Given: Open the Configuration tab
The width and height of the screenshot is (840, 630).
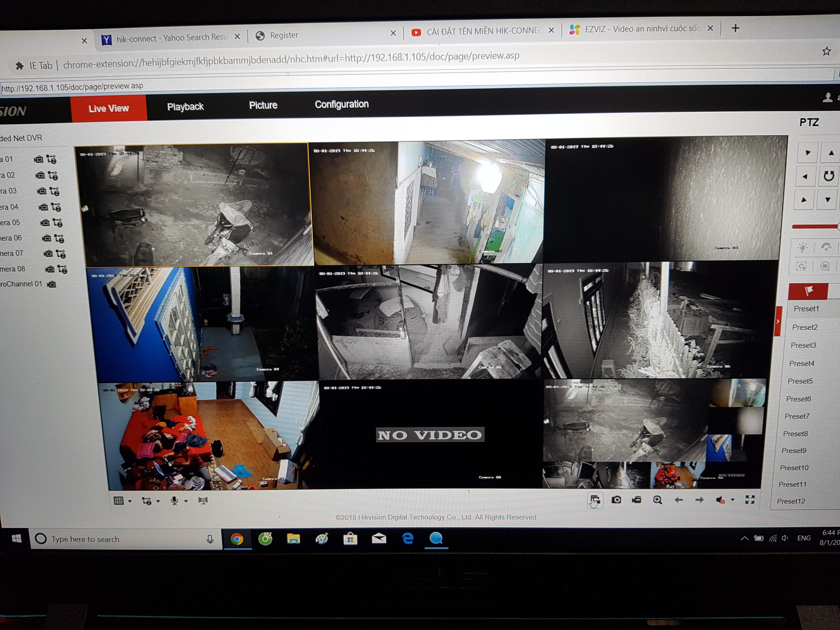Looking at the screenshot, I should 341,104.
